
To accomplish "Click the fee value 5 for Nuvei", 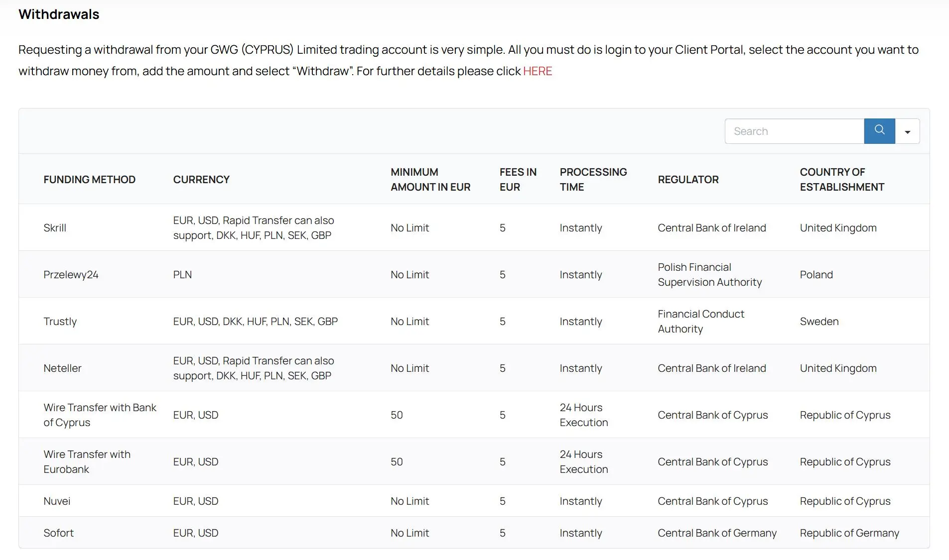I will (503, 501).
